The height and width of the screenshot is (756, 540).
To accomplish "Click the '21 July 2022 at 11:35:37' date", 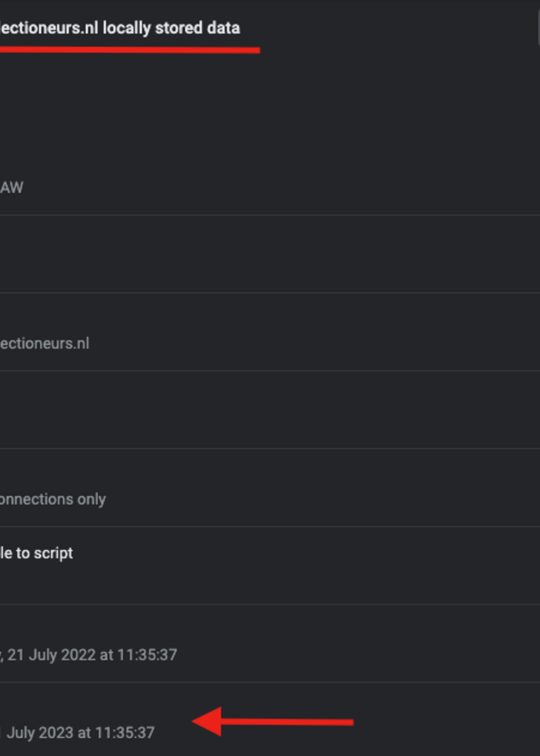I will pos(92,655).
